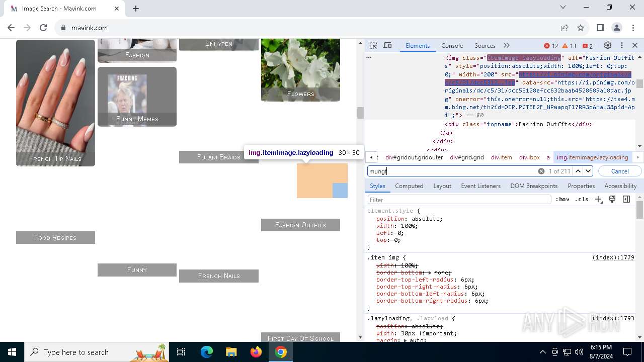Reload the mavink.com page

(x=43, y=28)
